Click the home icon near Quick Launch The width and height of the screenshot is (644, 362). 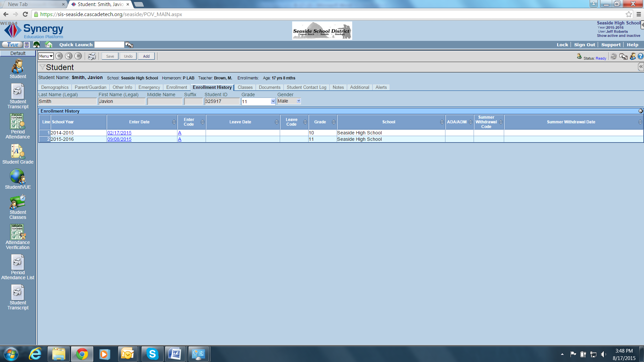coord(49,45)
